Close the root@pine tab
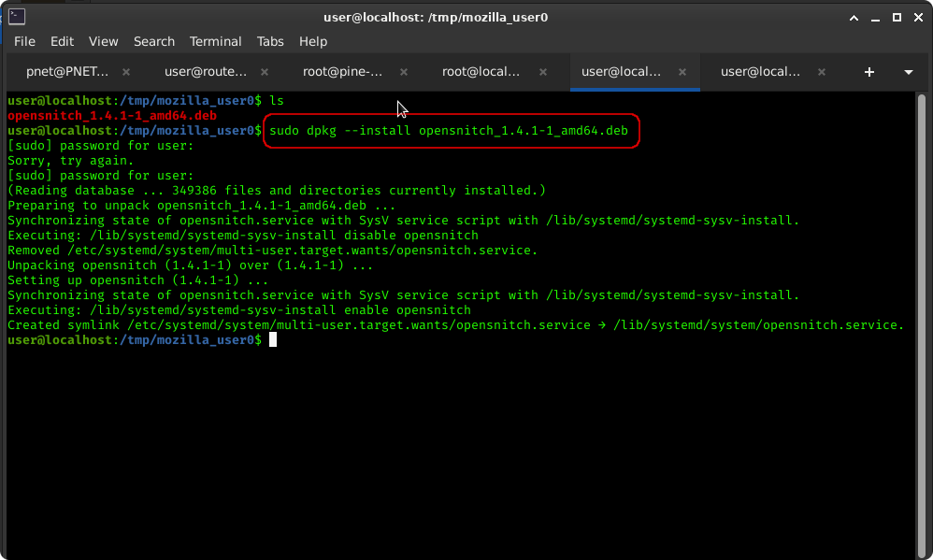 coord(404,72)
